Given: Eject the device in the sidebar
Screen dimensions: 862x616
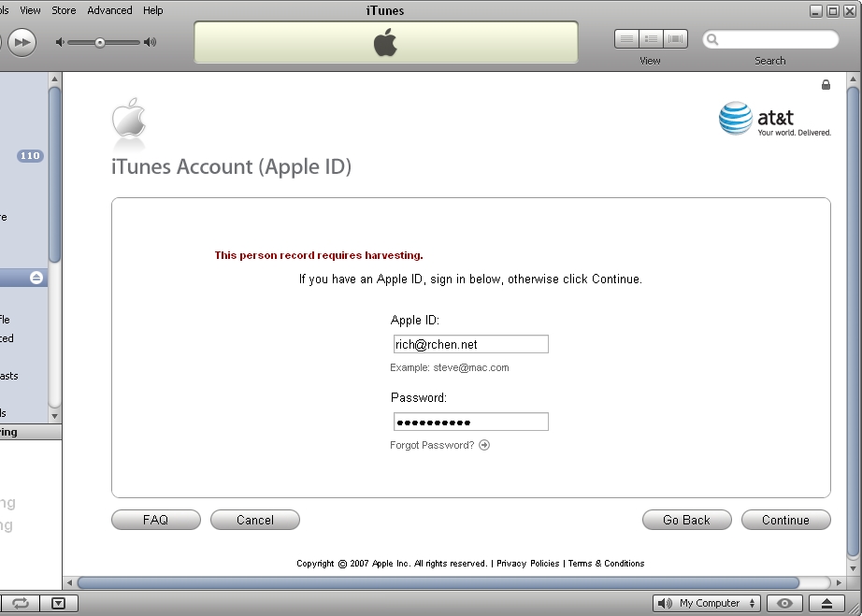Looking at the screenshot, I should point(36,278).
